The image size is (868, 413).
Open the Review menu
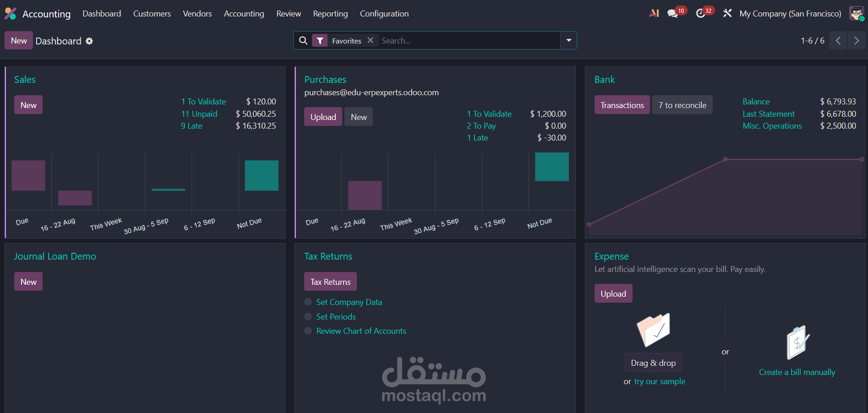click(x=289, y=14)
